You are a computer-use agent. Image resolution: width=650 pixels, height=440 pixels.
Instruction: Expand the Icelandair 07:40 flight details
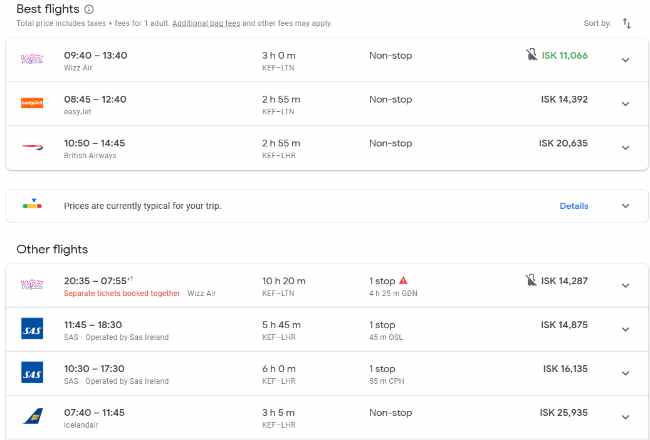(626, 417)
